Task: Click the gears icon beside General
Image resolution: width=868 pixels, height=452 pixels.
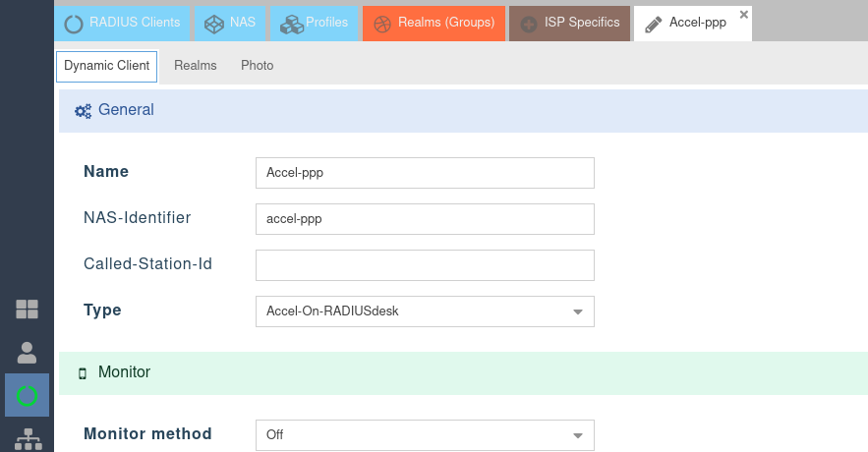Action: pos(84,111)
